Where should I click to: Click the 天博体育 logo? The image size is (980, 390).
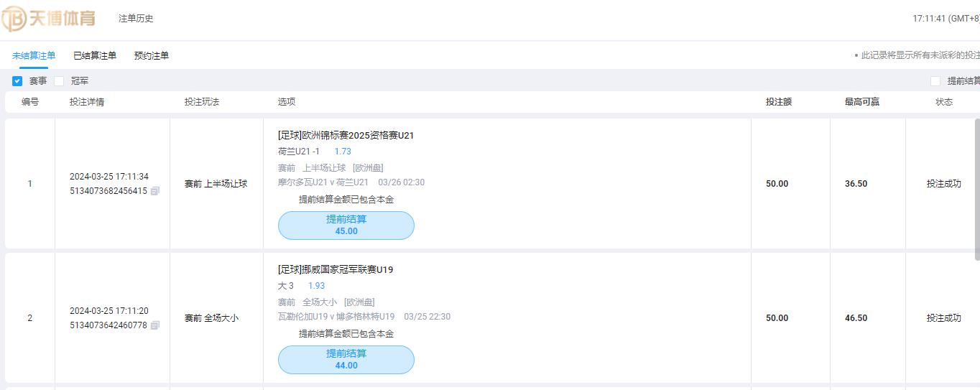pos(49,19)
